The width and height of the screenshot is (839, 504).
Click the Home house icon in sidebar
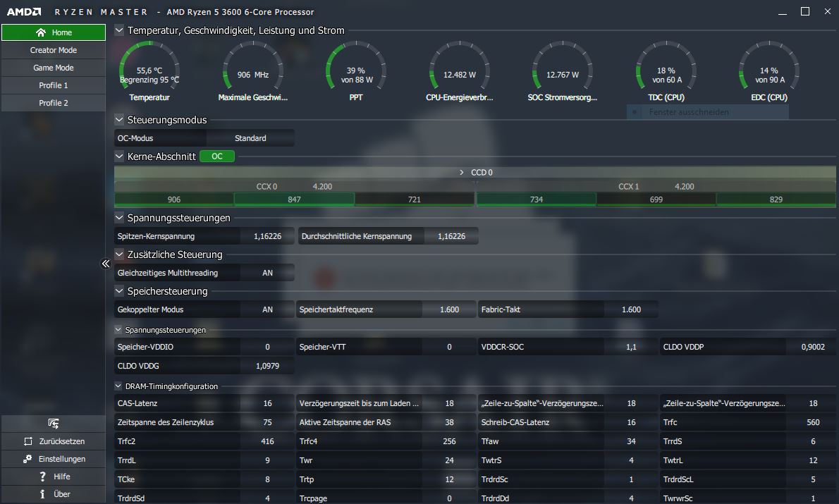[41, 32]
